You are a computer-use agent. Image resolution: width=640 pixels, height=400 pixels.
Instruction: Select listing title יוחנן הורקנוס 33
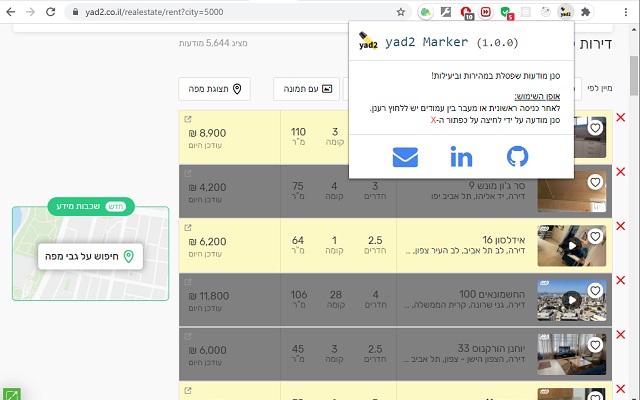(x=491, y=349)
